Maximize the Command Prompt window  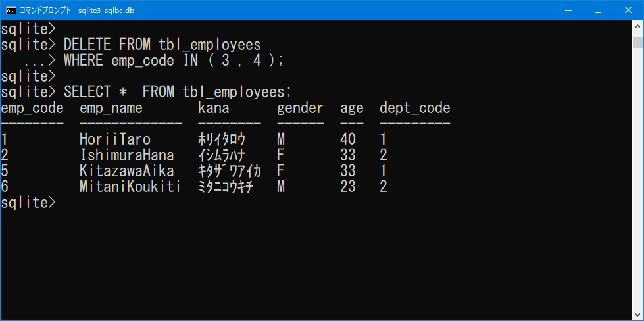(598, 11)
